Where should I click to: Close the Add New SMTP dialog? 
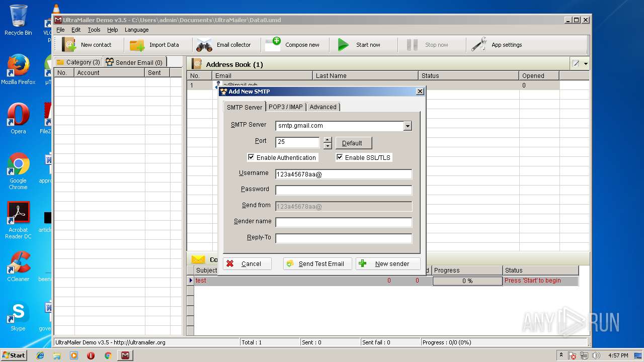(x=420, y=92)
